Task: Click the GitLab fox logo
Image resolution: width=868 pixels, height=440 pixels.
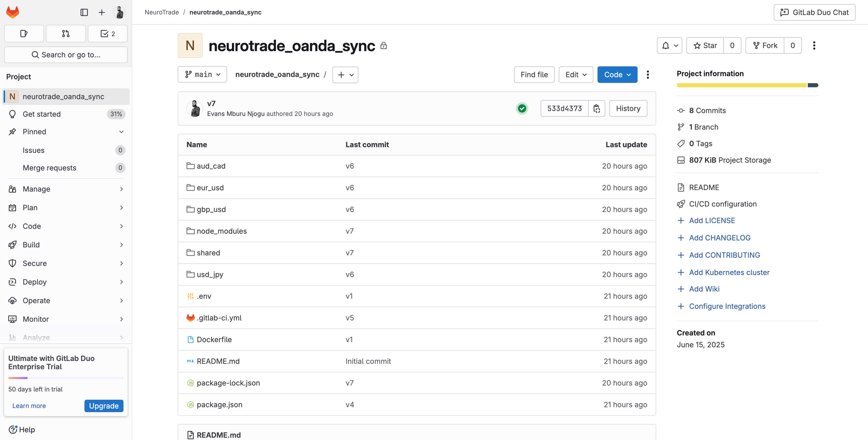Action: pyautogui.click(x=13, y=12)
